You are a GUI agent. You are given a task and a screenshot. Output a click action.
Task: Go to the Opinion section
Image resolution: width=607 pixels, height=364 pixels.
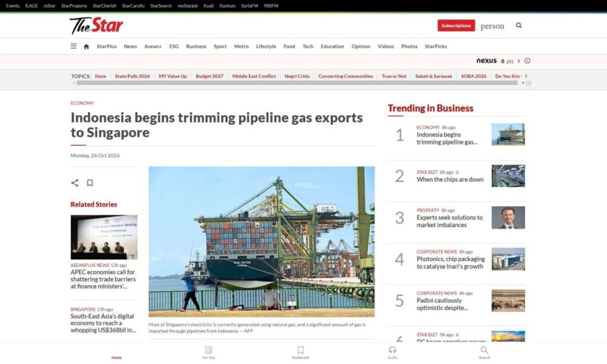tap(361, 47)
